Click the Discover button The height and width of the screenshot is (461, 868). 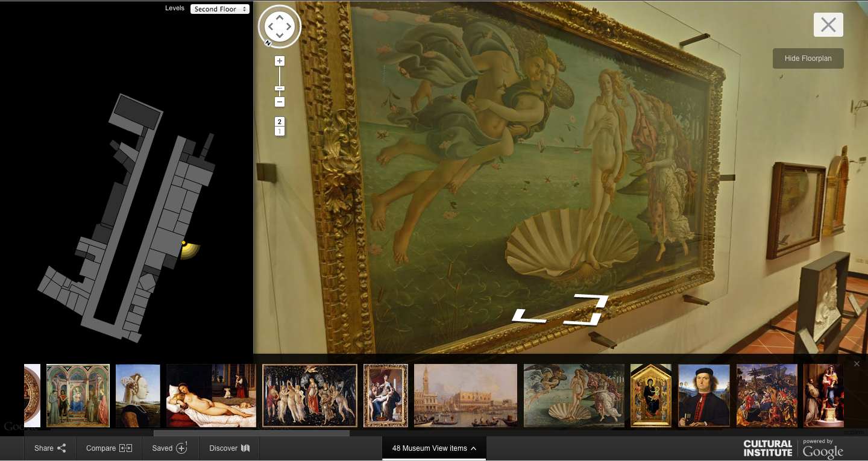click(x=228, y=448)
